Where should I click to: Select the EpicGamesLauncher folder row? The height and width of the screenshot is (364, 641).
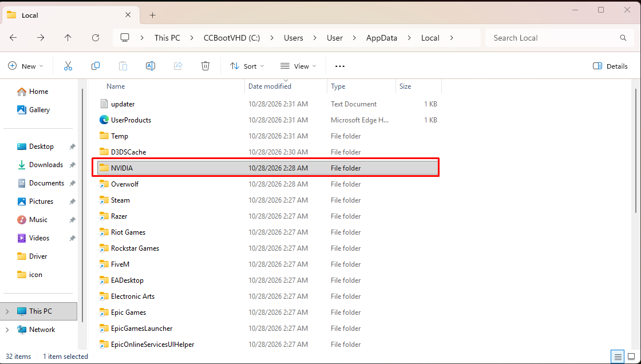click(268, 329)
